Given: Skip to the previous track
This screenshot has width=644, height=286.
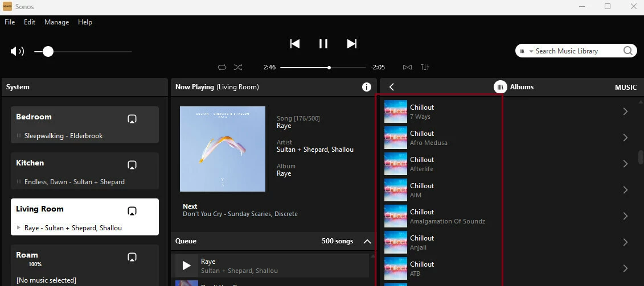Looking at the screenshot, I should (294, 44).
